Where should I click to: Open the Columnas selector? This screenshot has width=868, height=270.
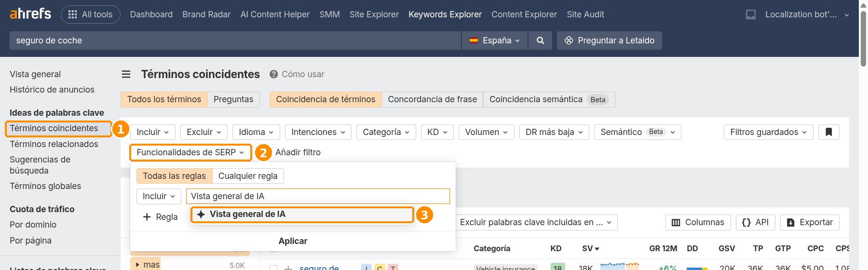tap(698, 222)
